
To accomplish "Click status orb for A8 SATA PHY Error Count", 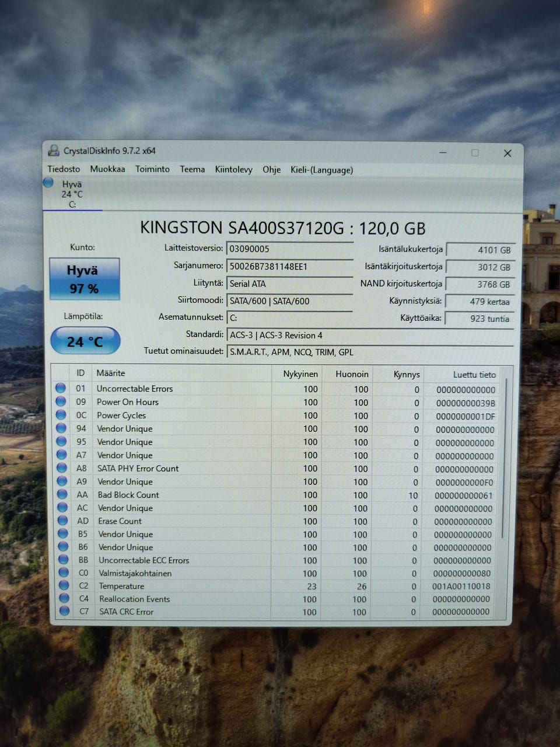I will pos(62,467).
